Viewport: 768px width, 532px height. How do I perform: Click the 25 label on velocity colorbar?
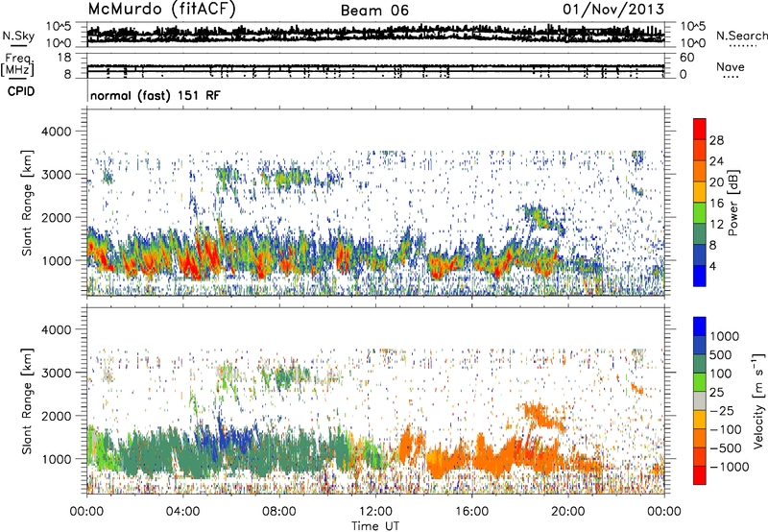coord(716,392)
